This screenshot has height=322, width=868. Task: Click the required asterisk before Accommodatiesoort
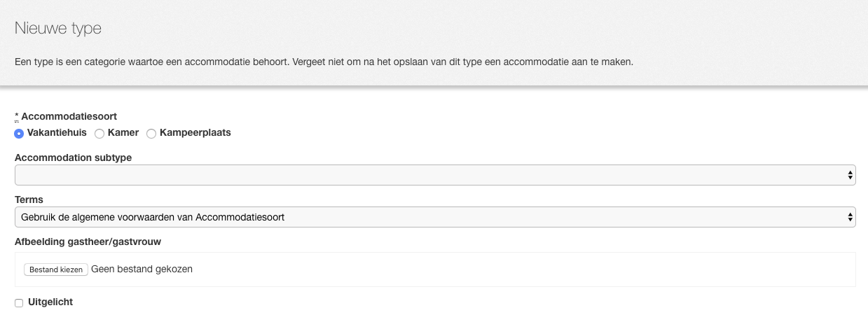17,116
